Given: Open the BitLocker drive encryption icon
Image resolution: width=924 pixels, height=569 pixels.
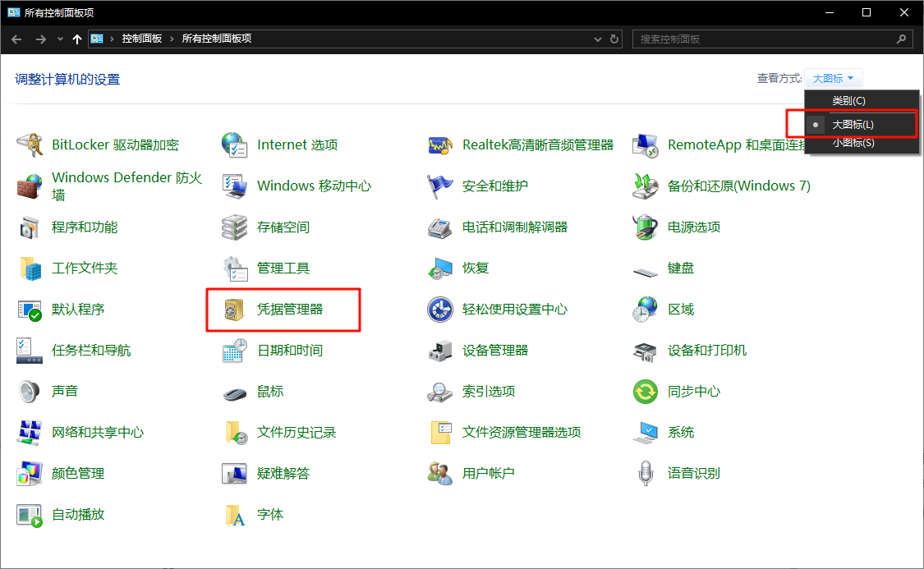Looking at the screenshot, I should 30,145.
